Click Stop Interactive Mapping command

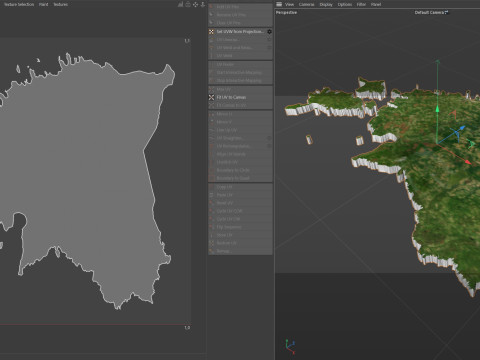click(240, 80)
